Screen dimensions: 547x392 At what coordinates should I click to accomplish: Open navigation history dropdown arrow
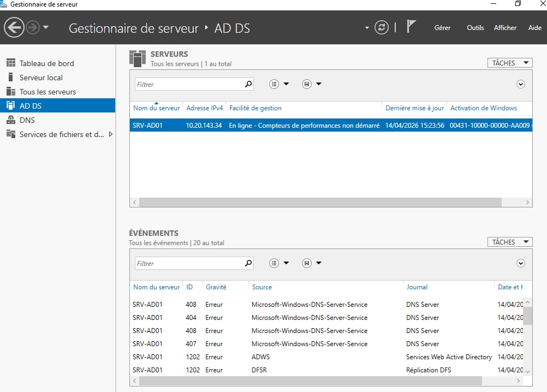[x=46, y=27]
